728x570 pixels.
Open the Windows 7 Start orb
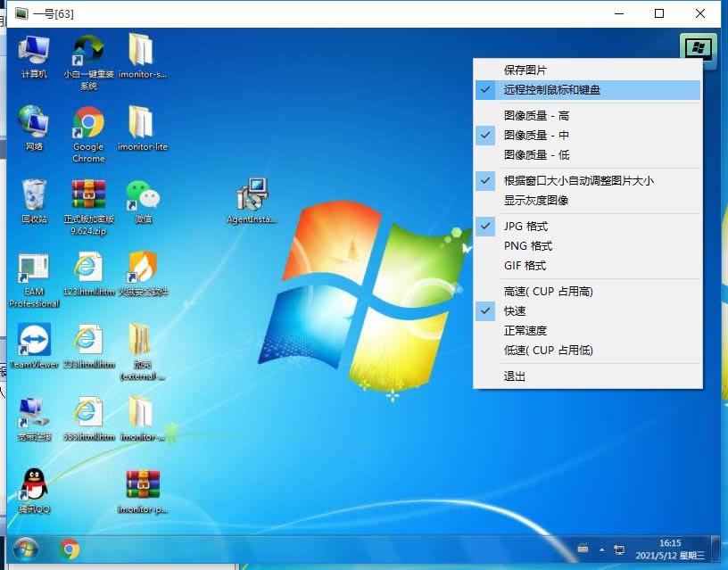click(x=26, y=549)
